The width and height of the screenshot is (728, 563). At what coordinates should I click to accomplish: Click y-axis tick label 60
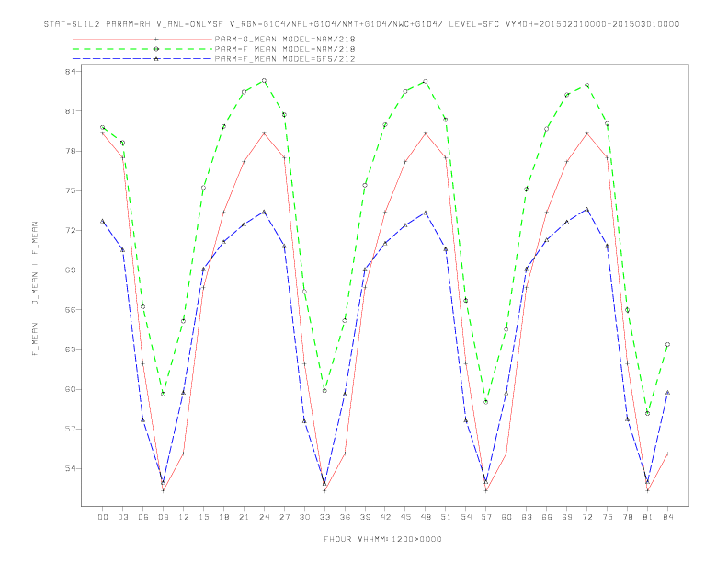point(71,389)
